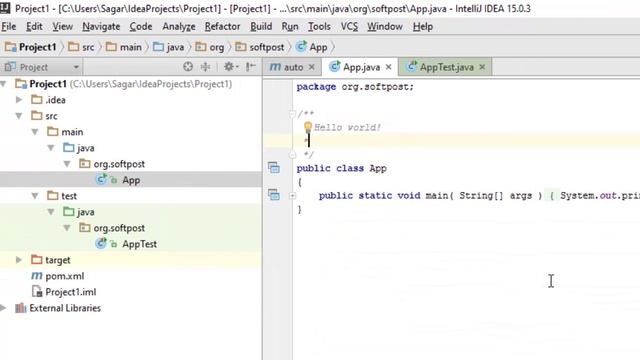Collapse the Javadoc comment fold marker
Viewport: 640px width, 360px height.
292,114
